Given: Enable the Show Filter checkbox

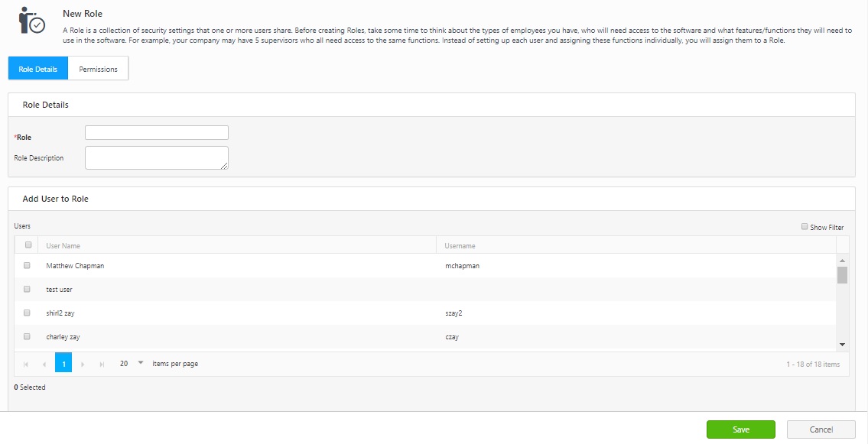Looking at the screenshot, I should (805, 227).
